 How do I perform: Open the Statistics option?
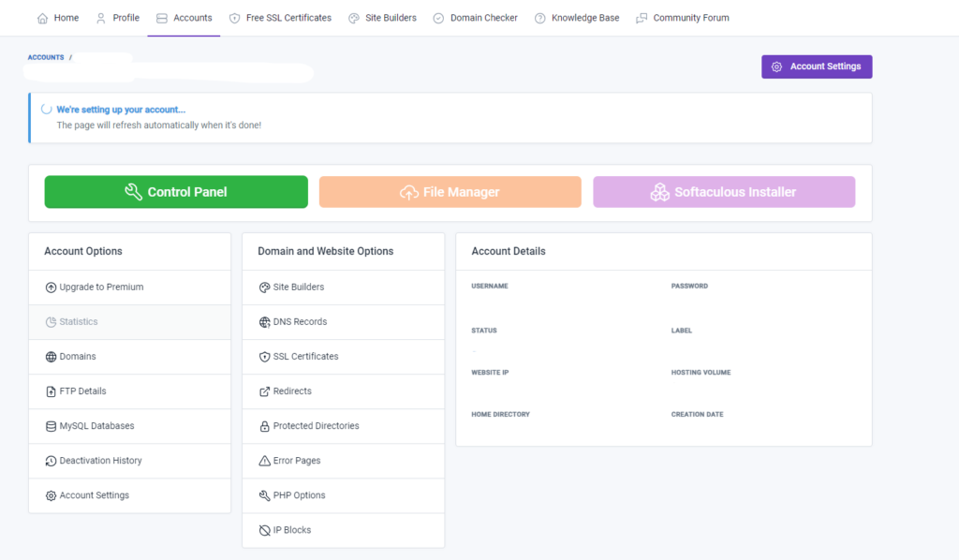[x=129, y=322]
